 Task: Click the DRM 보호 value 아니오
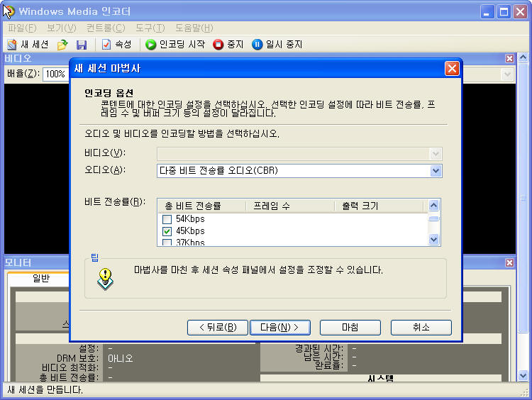tap(121, 359)
